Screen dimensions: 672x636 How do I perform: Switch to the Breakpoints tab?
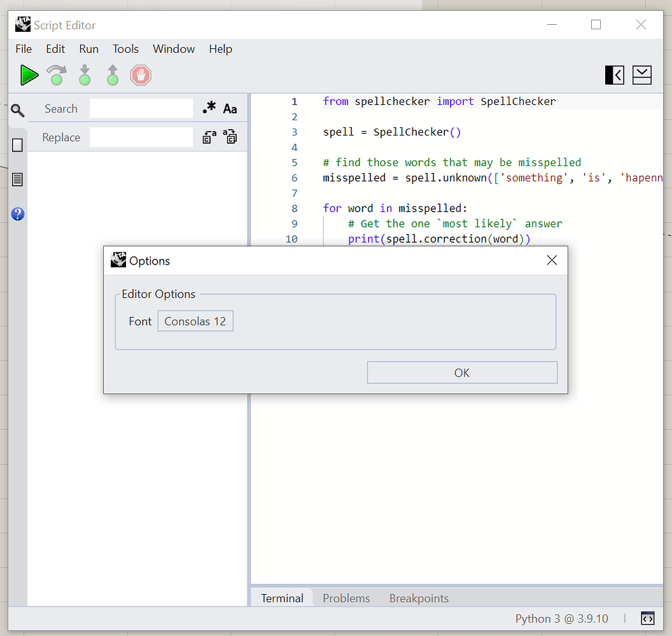[x=419, y=598]
